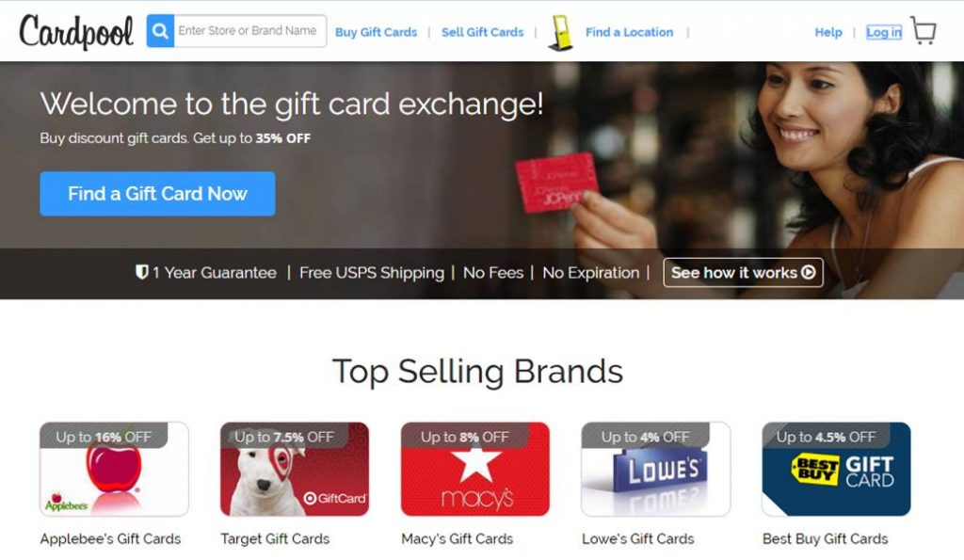Click the See how it works button

743,272
